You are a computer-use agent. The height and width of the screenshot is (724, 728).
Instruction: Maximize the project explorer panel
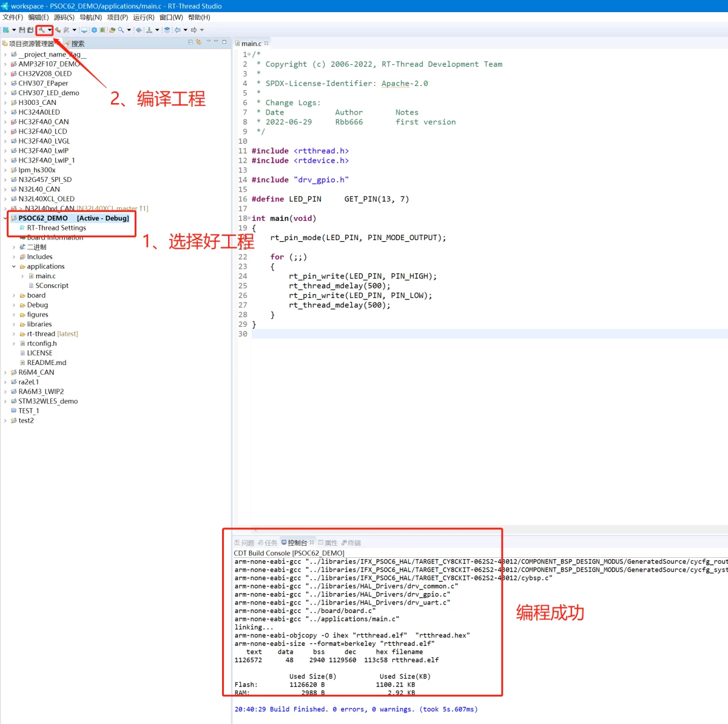[x=224, y=42]
